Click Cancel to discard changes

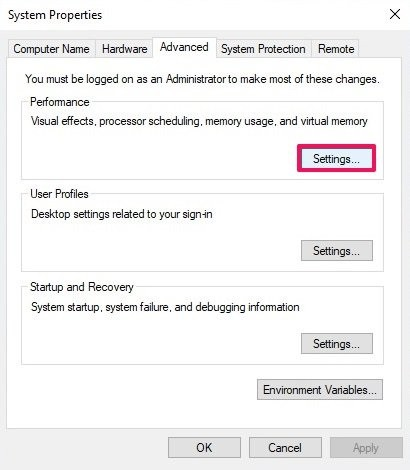pyautogui.click(x=285, y=448)
